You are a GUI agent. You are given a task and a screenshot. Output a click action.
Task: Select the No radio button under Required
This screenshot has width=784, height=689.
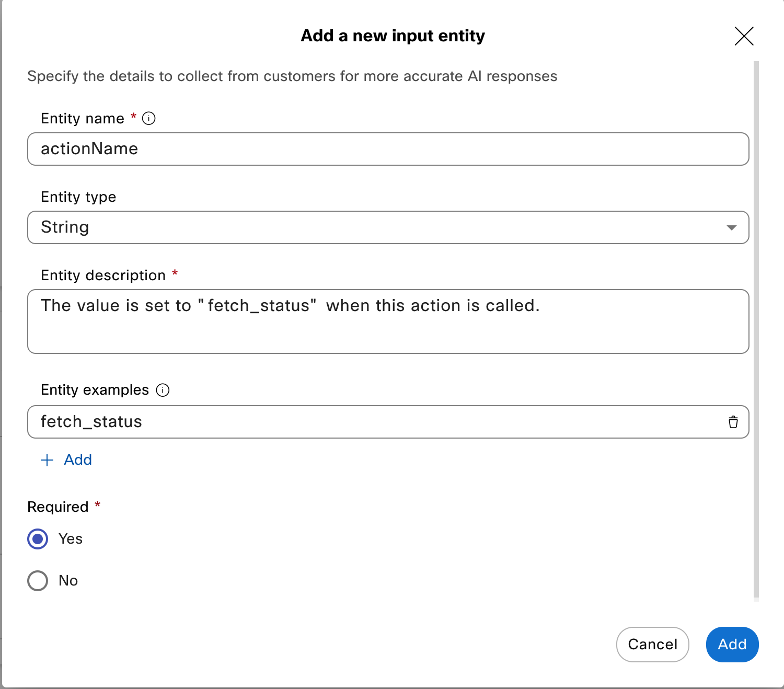pos(38,581)
